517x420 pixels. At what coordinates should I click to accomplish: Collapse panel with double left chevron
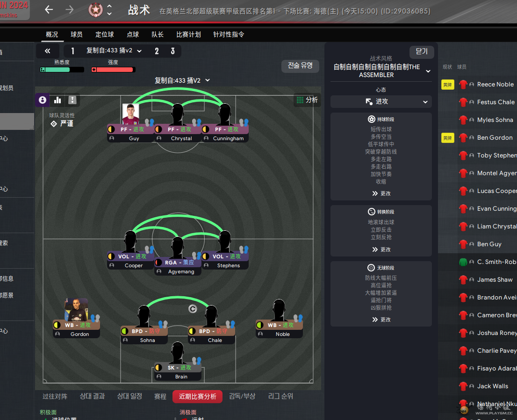(x=48, y=51)
